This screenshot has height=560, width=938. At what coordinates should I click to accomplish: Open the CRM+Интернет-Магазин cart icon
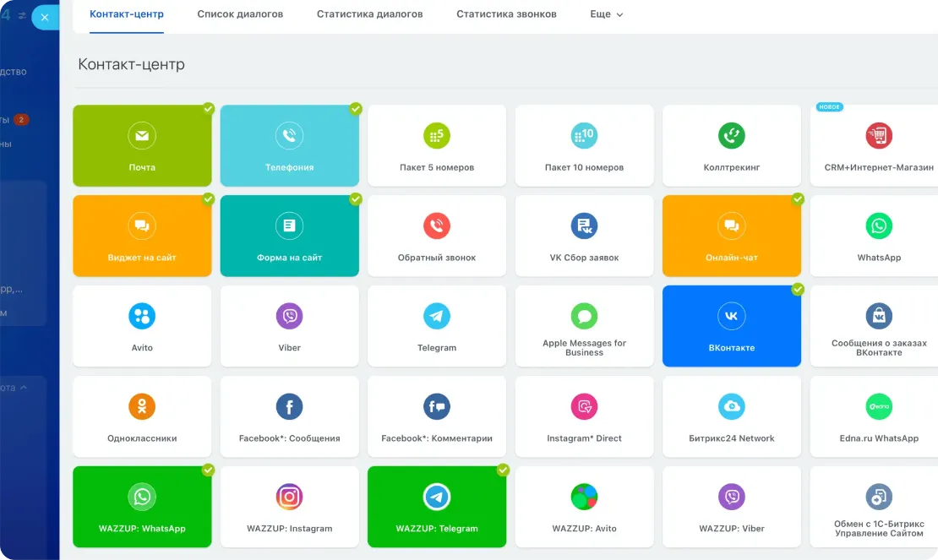pos(879,136)
